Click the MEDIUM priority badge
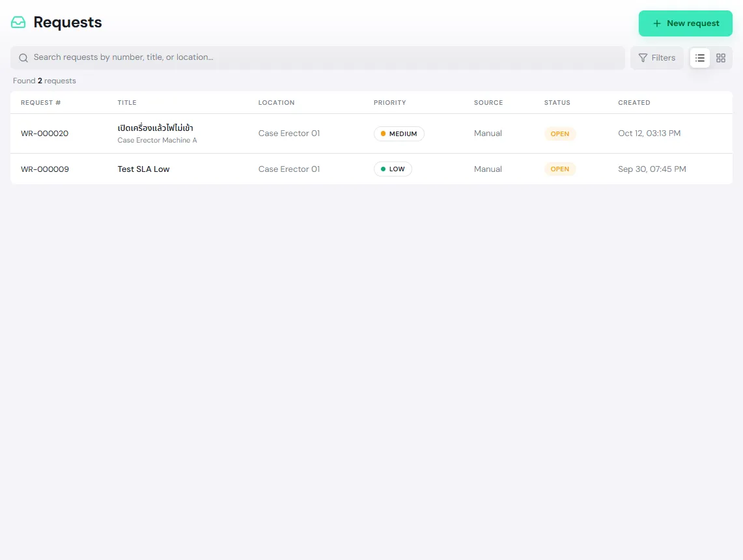 point(399,133)
